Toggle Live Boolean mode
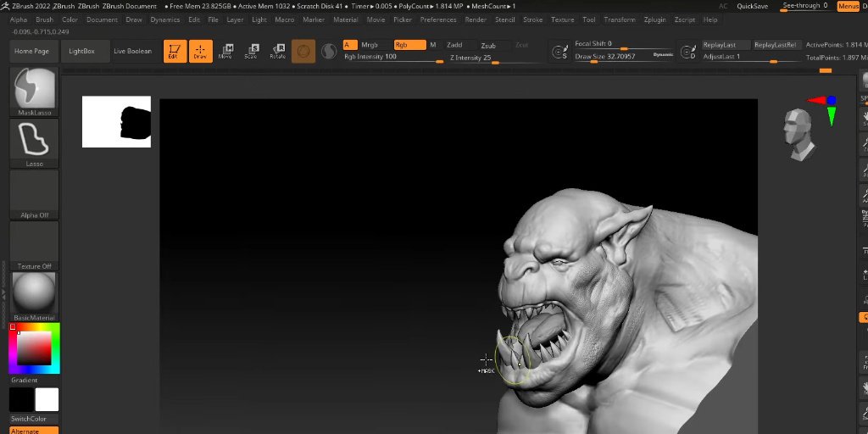The width and height of the screenshot is (868, 434). (133, 51)
